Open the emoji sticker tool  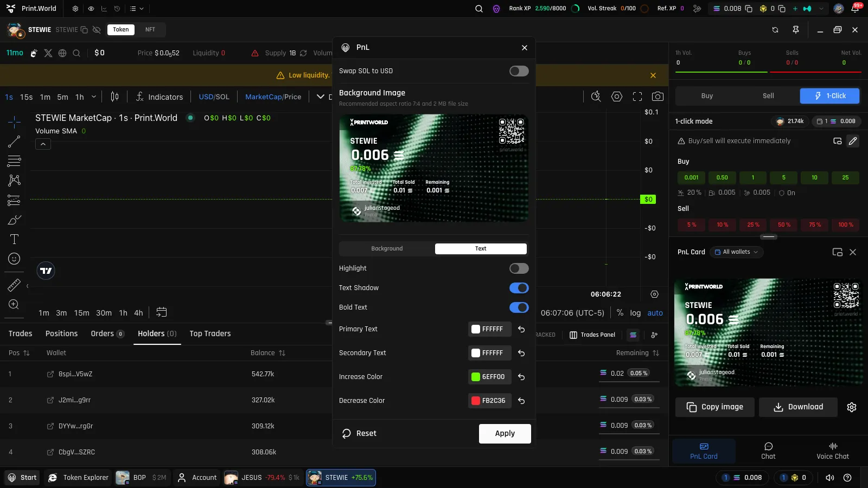pos(14,259)
